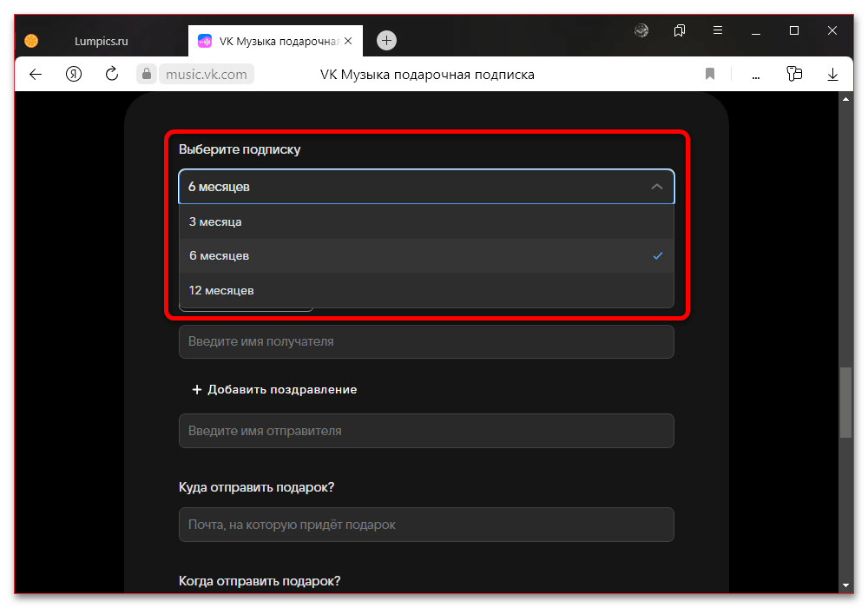Close the VK Музыка tab
The image size is (868, 608).
point(348,41)
